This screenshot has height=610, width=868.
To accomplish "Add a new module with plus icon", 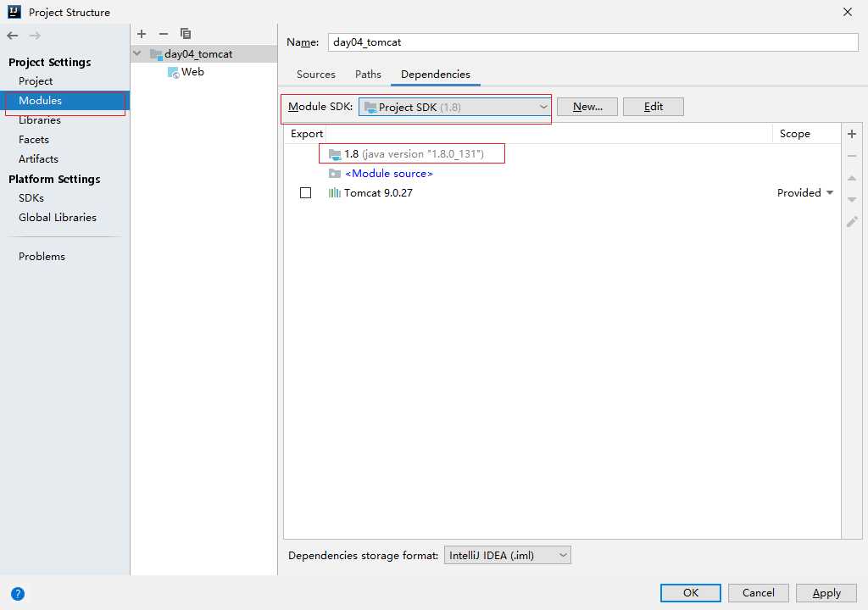I will click(x=142, y=34).
